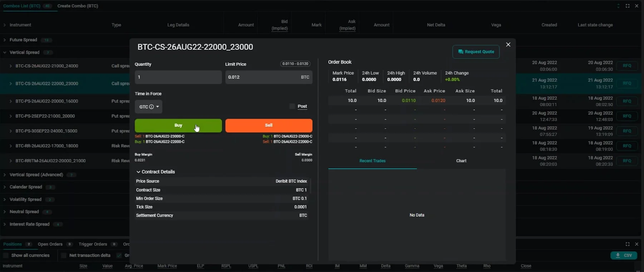Select the BTC-PS-2SEP22-21000_20000 instrument row
Image resolution: width=644 pixels, height=272 pixels.
45,116
